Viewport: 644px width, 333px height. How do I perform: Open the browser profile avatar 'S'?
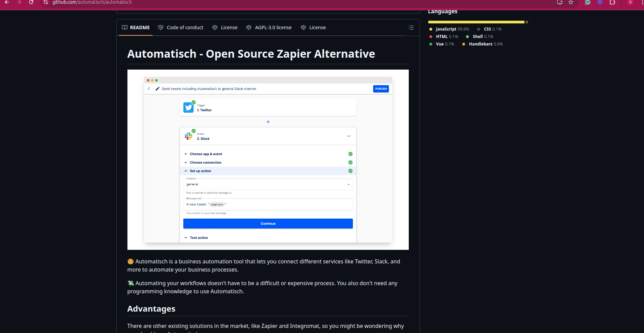pos(630,2)
